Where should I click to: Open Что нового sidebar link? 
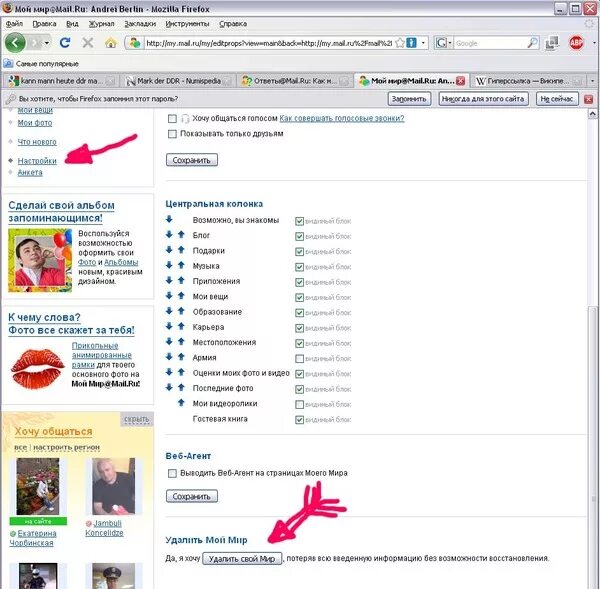coord(37,142)
